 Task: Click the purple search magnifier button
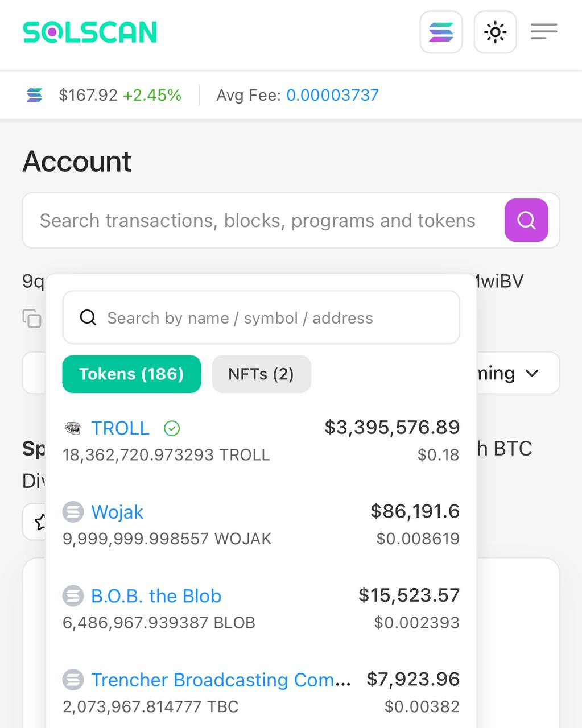(526, 220)
